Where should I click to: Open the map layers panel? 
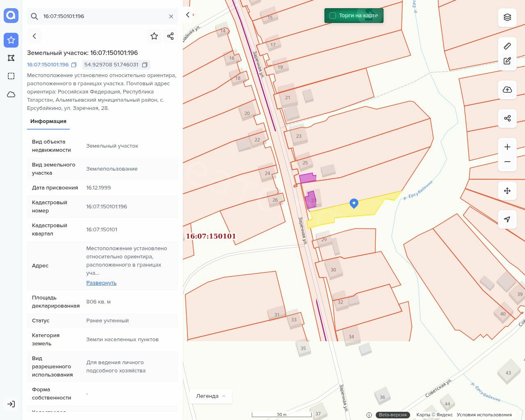(507, 17)
